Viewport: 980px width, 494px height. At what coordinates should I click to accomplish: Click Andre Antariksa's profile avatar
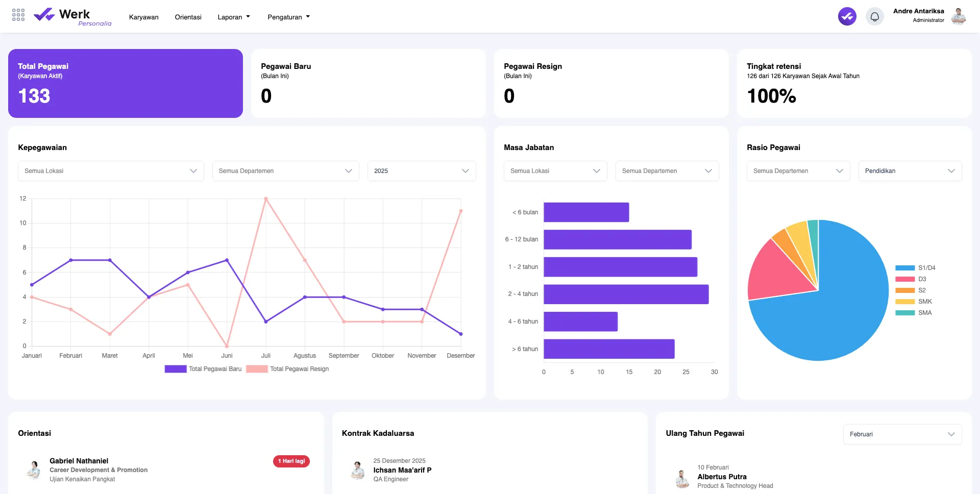point(959,16)
